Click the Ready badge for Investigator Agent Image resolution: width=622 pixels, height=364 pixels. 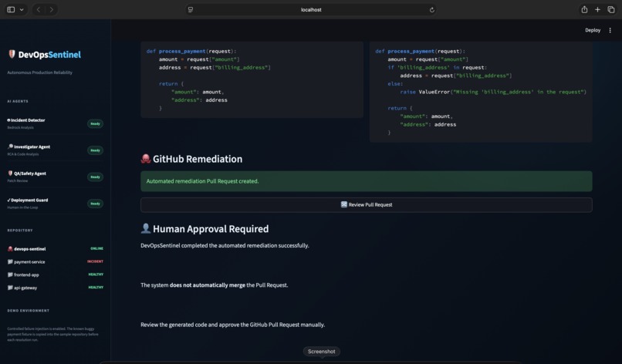pyautogui.click(x=95, y=150)
